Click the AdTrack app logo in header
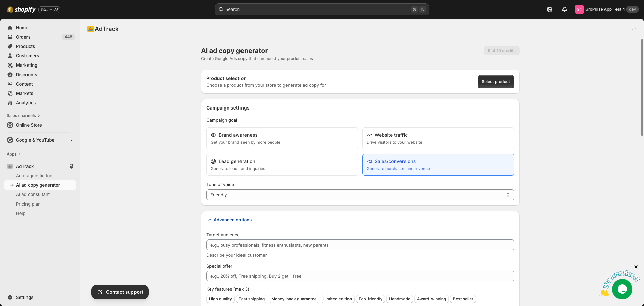This screenshot has height=306, width=644. point(90,29)
